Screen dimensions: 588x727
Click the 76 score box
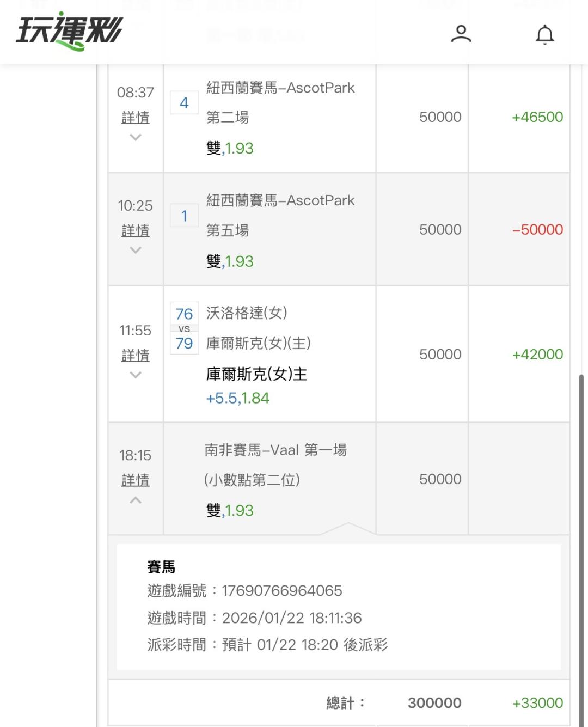(184, 314)
